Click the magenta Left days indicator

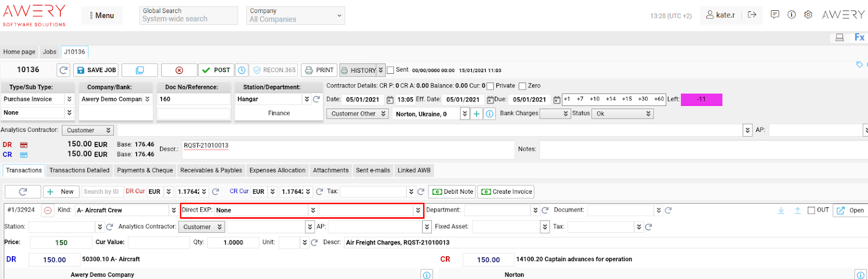pos(701,99)
